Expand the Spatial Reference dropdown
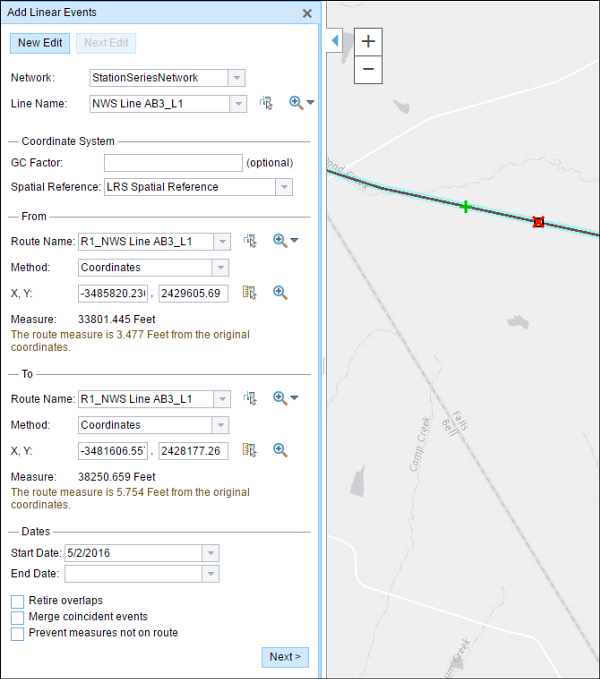The image size is (600, 679). 284,187
